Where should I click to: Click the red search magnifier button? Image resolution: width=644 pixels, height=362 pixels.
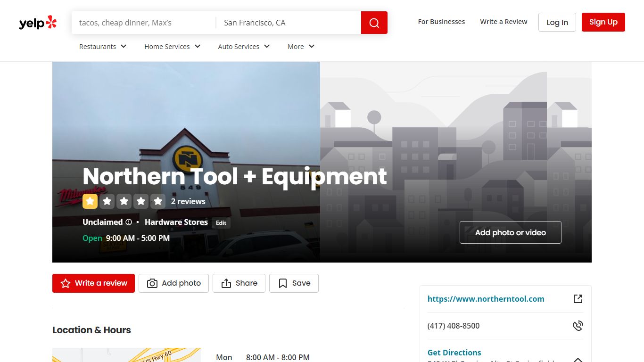click(x=374, y=23)
